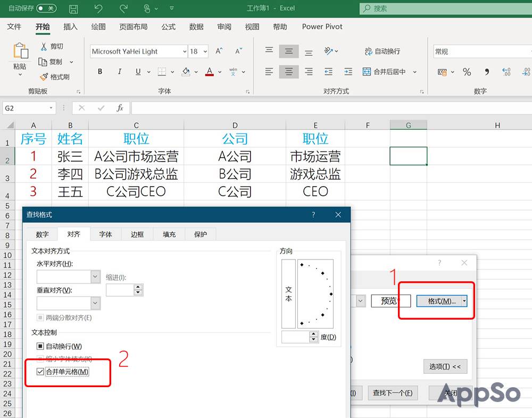Open the 数据 ribbon tab
The height and width of the screenshot is (418, 532).
click(196, 27)
